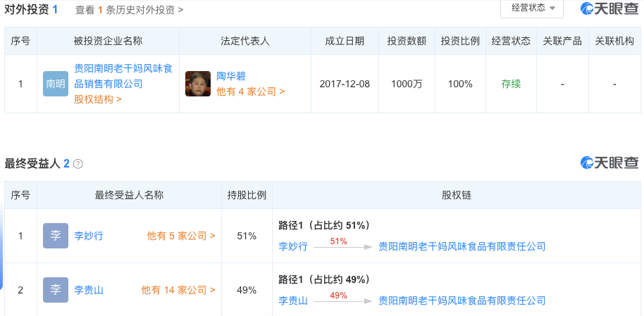Open the legal representative 陶华碧 profile link
Image resolution: width=644 pixels, height=316 pixels.
230,76
